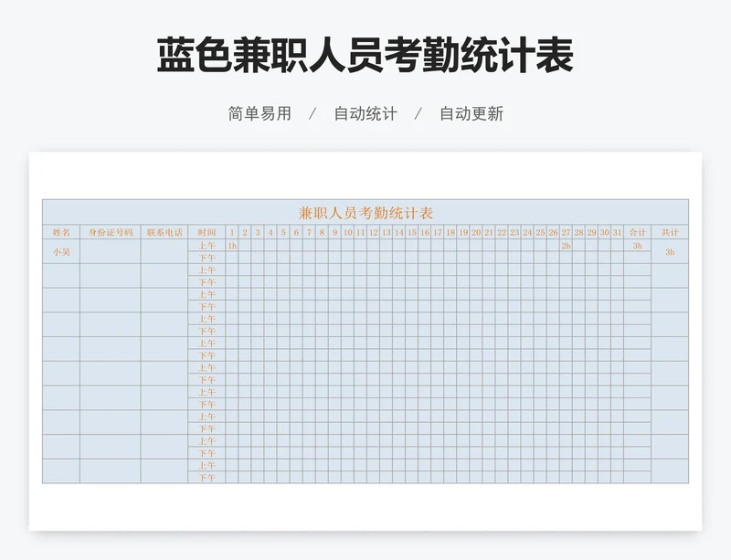Select day 9 column header
The image size is (731, 560).
tap(334, 232)
